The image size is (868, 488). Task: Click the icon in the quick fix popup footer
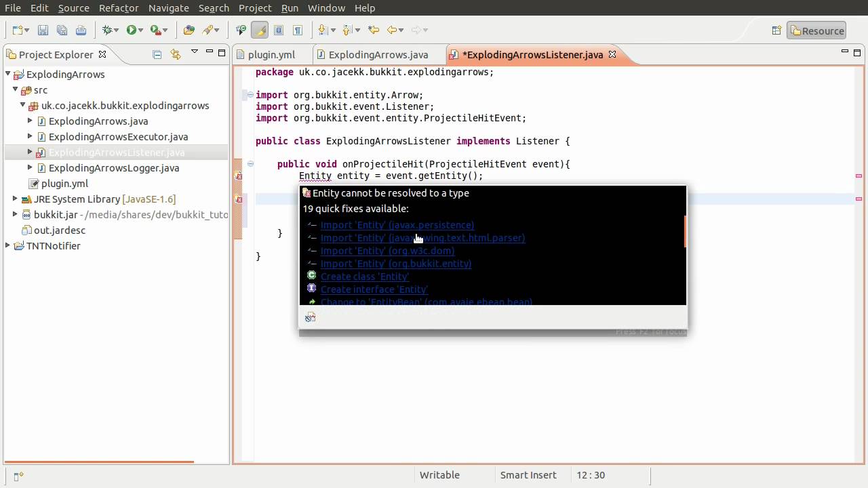(310, 317)
